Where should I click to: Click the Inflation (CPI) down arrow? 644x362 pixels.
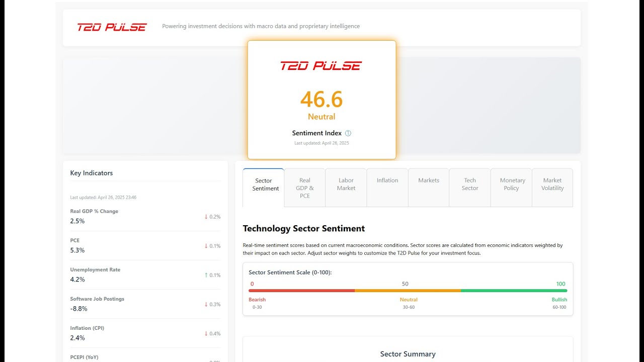pyautogui.click(x=206, y=333)
